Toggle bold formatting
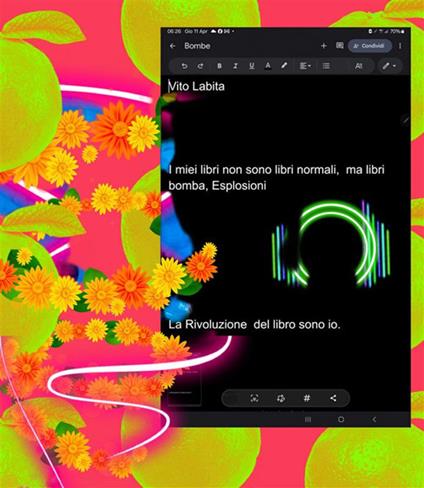The height and width of the screenshot is (488, 424). pos(219,66)
